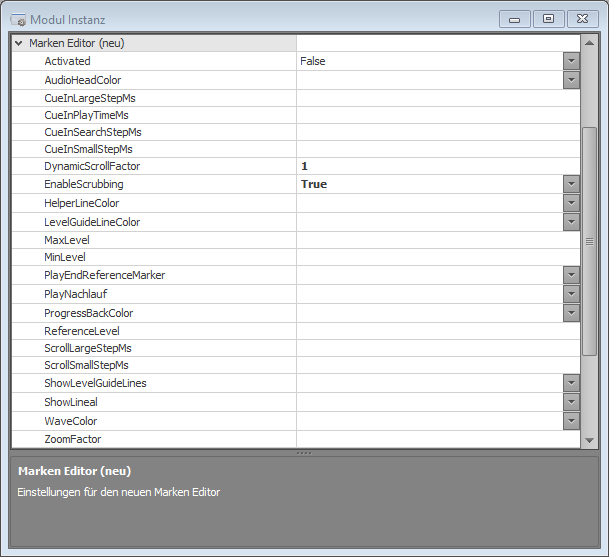Open the ShowLevelGuideLines dropdown

tap(571, 383)
